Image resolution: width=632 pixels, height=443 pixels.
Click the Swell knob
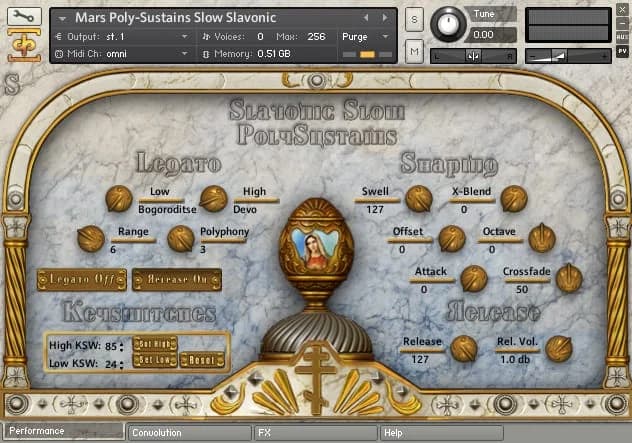tap(419, 199)
